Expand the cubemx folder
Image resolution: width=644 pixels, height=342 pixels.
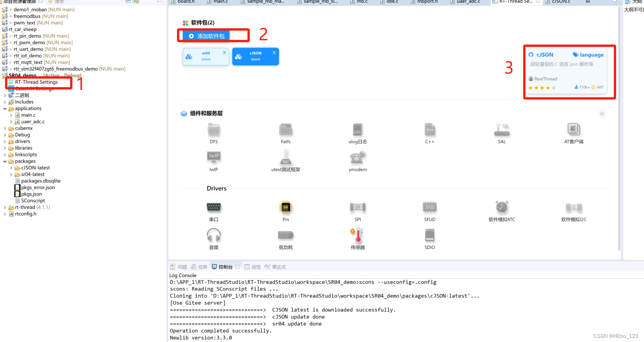pyautogui.click(x=5, y=128)
